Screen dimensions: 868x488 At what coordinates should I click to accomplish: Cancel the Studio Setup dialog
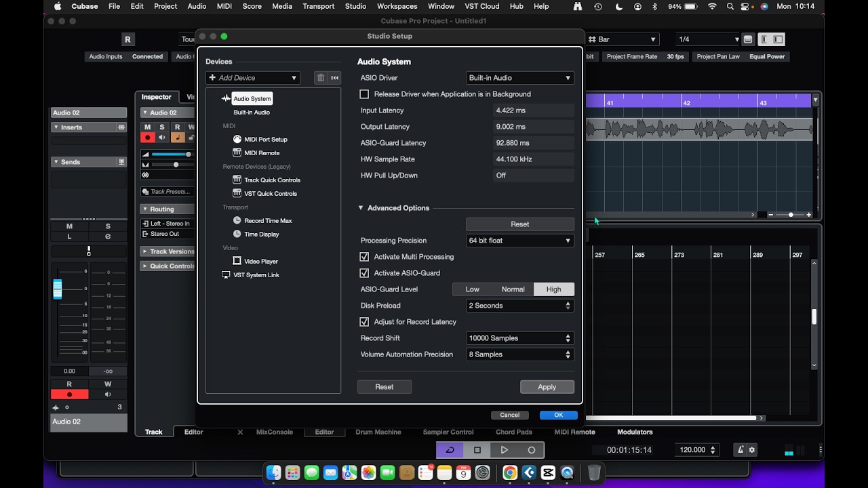510,415
